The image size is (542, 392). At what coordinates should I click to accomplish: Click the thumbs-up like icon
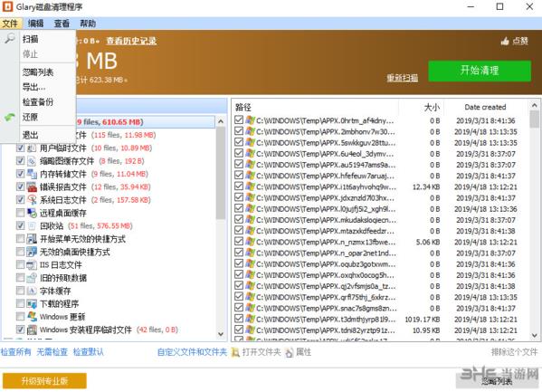point(505,41)
